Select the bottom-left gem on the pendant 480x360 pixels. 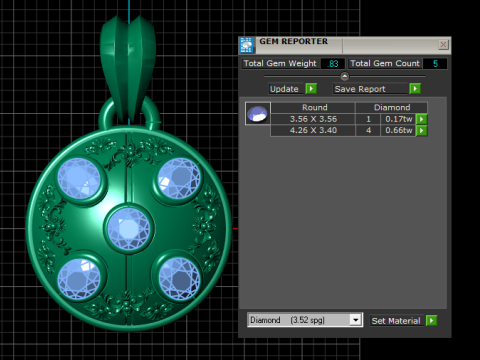click(79, 279)
